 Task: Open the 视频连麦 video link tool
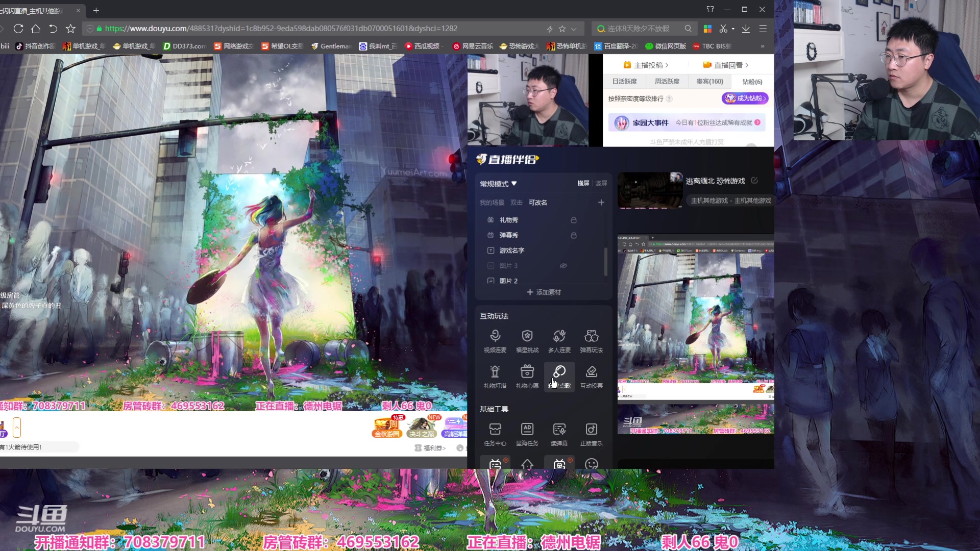point(495,341)
